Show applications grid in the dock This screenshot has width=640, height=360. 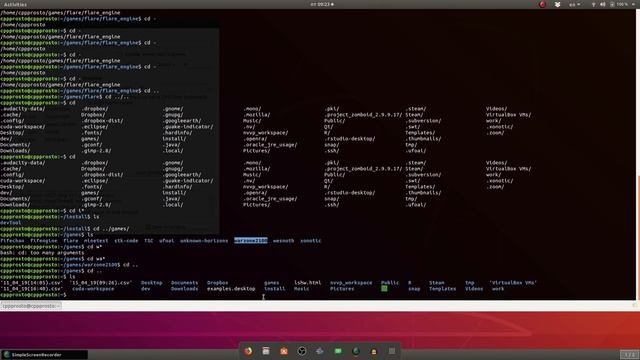point(392,351)
